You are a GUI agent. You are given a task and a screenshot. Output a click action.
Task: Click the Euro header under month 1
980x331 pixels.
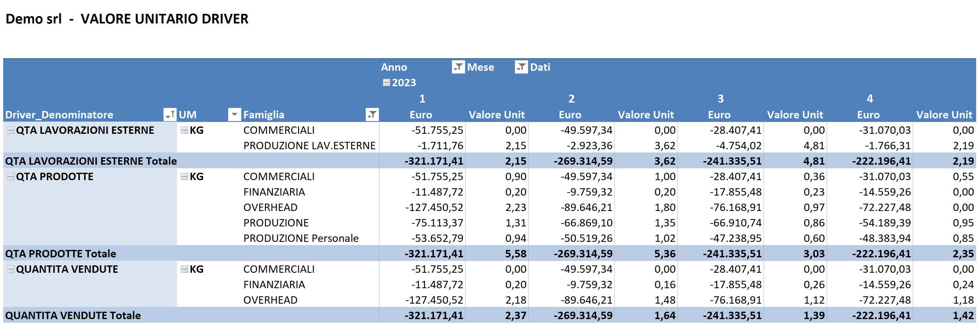[421, 115]
